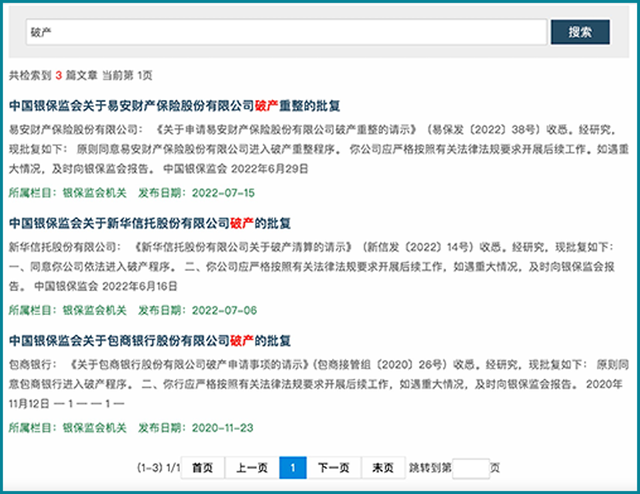Go to the 末页 last page
Screen dimensions: 640x494
tap(383, 467)
